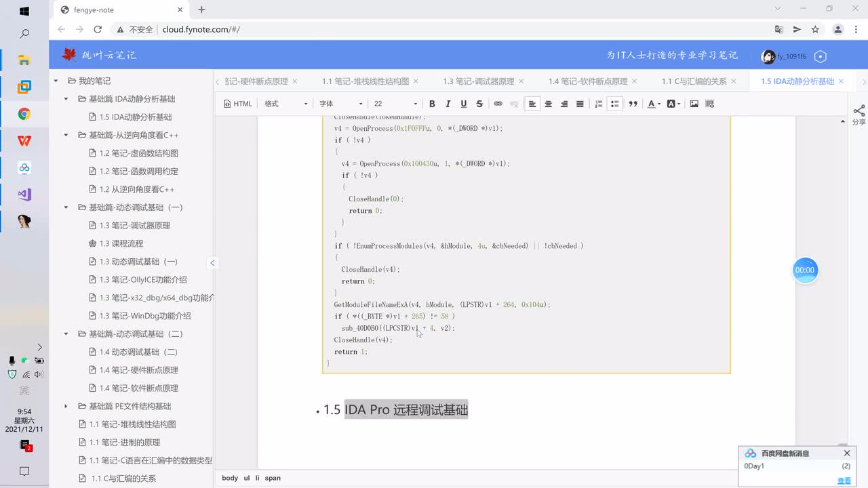
Task: Reload the page in Chrome
Action: point(98,29)
